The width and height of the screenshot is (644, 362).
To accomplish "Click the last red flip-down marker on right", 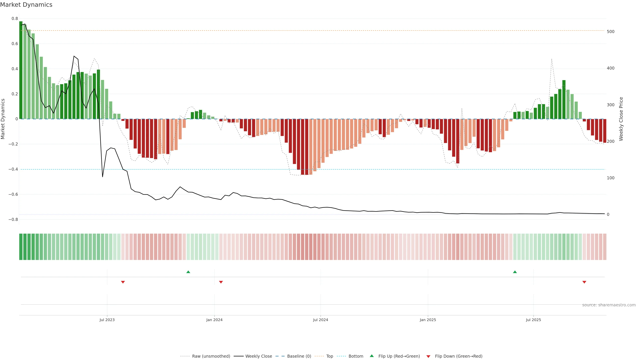I will [x=584, y=282].
